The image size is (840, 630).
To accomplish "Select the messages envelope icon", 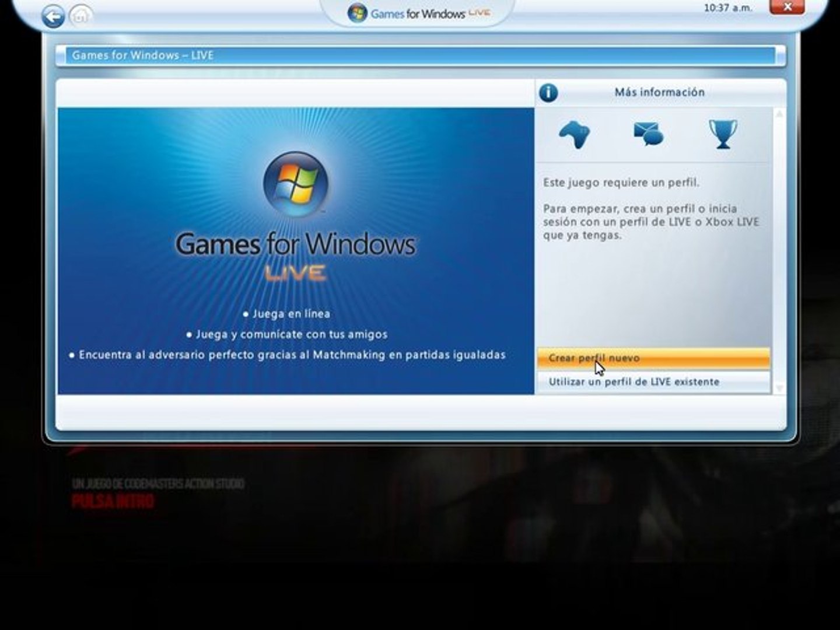I will 648,134.
